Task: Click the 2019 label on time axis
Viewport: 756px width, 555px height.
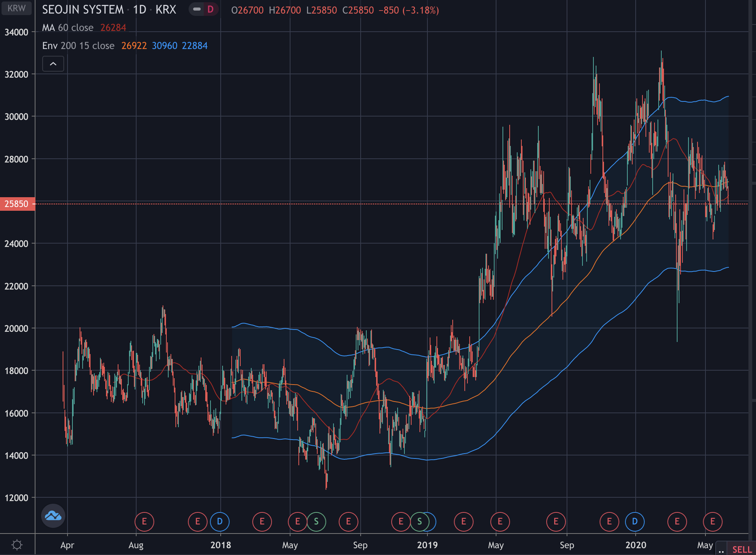Action: pos(427,545)
